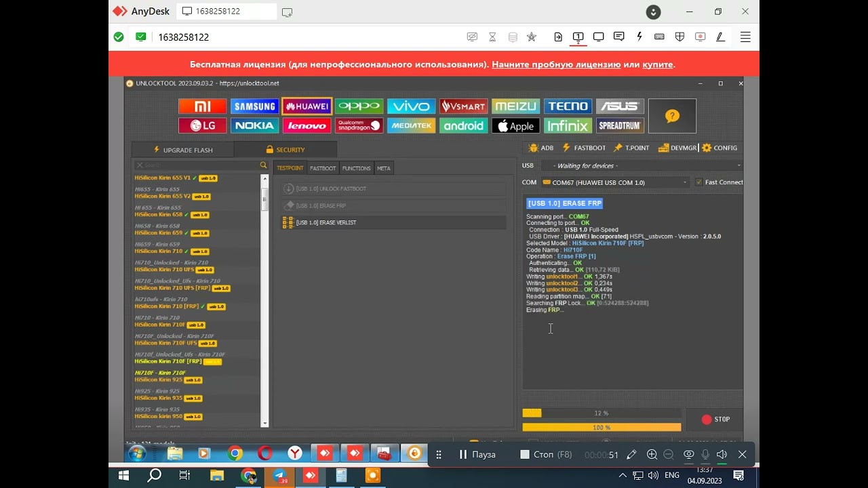Select the MediaTek brand tile
This screenshot has width=868, height=488.
(411, 125)
